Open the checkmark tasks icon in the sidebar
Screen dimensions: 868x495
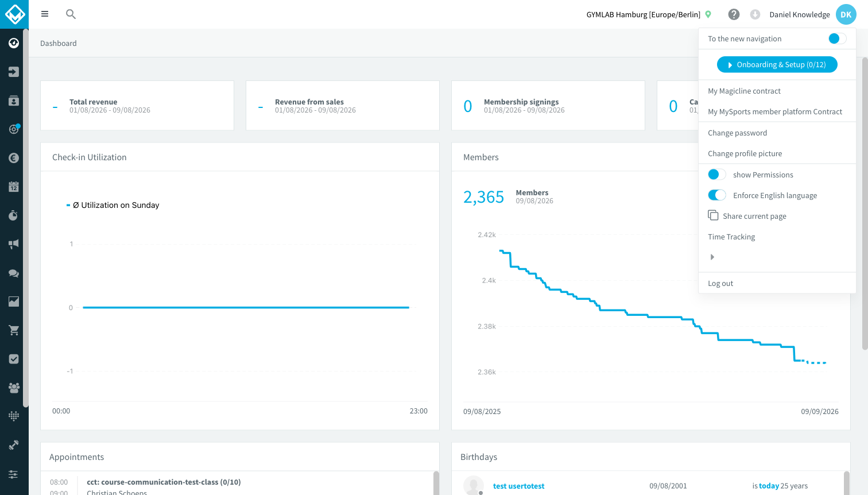pyautogui.click(x=14, y=359)
